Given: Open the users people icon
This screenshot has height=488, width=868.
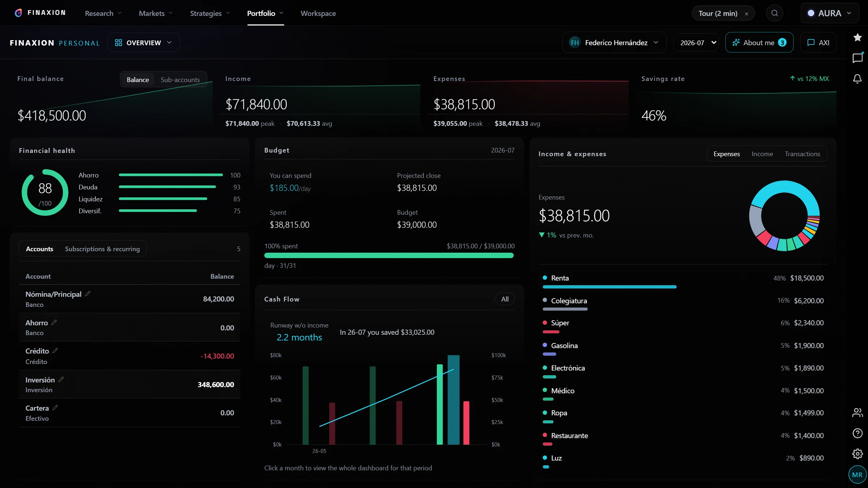Looking at the screenshot, I should (858, 412).
